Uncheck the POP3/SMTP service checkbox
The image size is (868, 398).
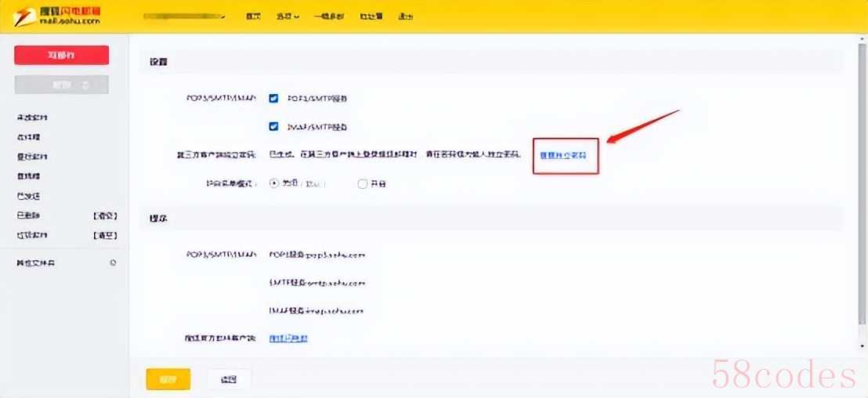(x=273, y=99)
